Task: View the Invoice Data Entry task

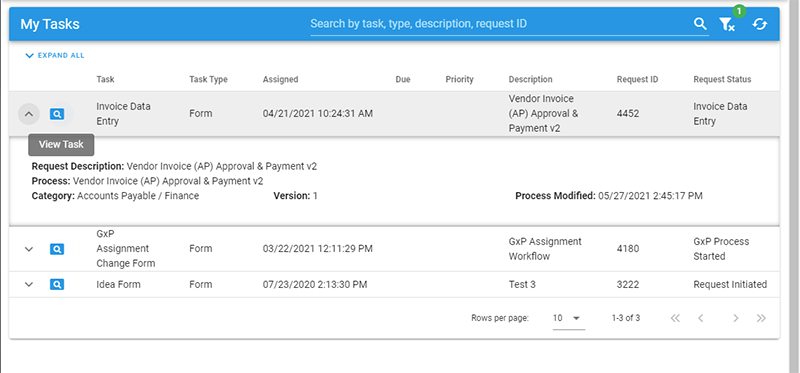Action: pos(57,114)
